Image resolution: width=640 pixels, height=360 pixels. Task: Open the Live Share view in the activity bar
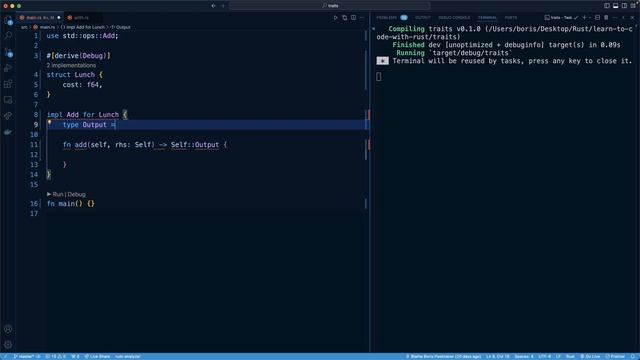point(8,116)
